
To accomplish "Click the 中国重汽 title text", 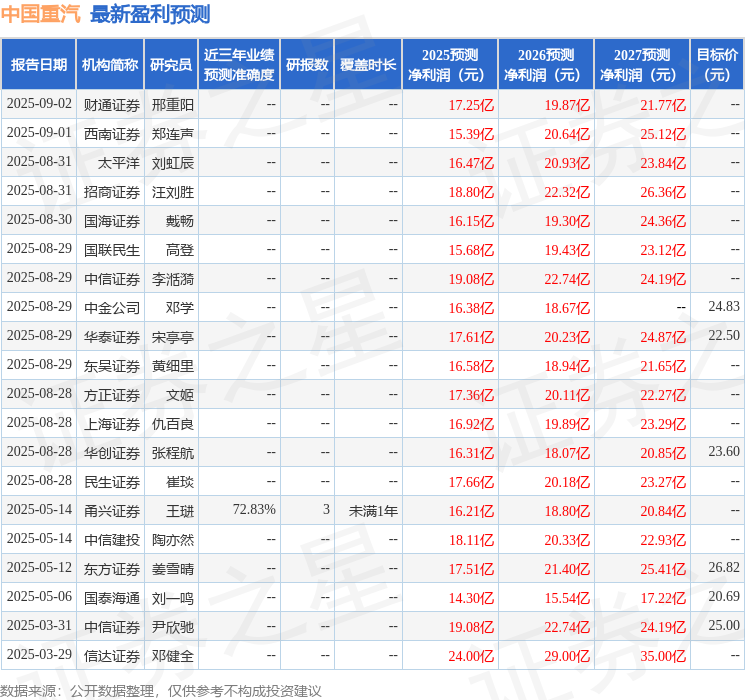I will coord(40,14).
